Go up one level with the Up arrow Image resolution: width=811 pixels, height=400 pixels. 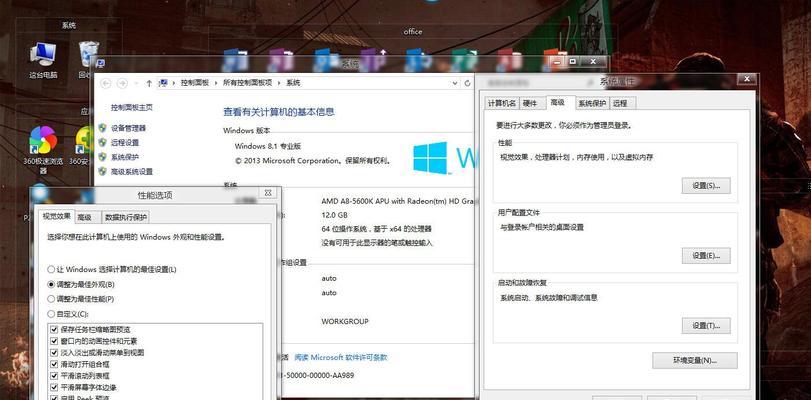(149, 83)
